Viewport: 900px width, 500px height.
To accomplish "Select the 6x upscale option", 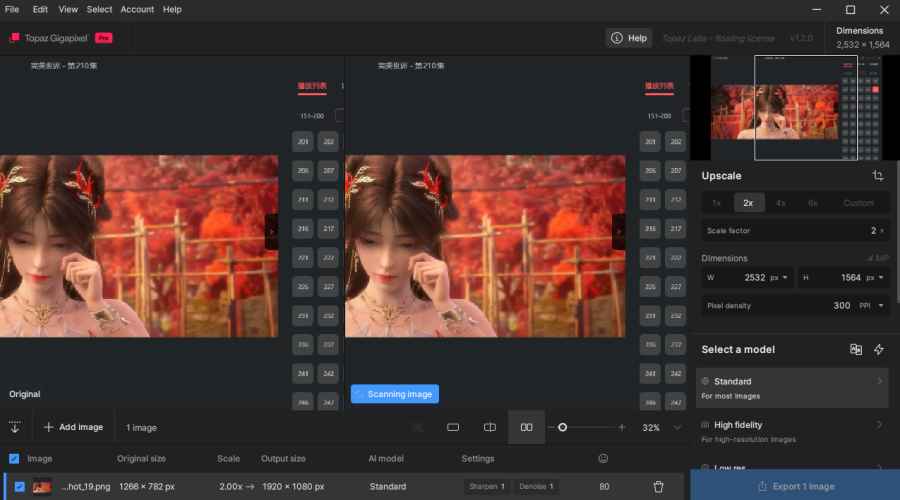I will pos(813,203).
